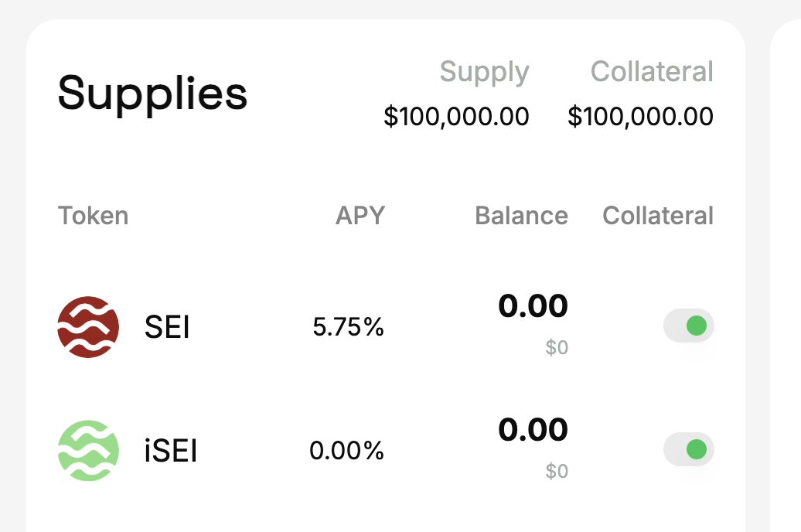This screenshot has height=532, width=801.
Task: Click the $0 value under SEI balance
Action: pyautogui.click(x=557, y=347)
